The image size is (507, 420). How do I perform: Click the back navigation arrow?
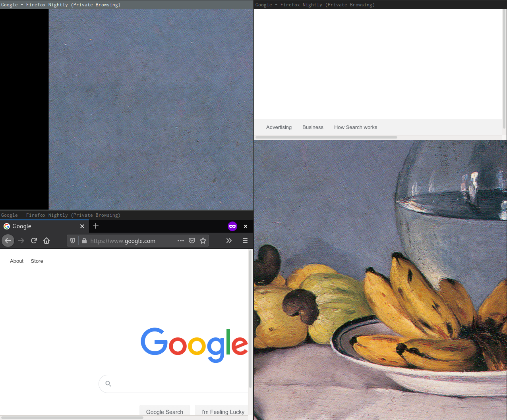coord(8,241)
